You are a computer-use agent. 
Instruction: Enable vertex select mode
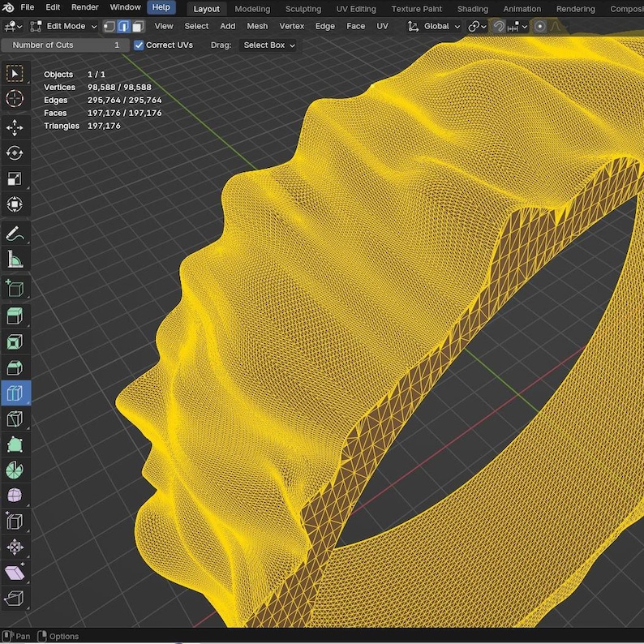point(109,27)
